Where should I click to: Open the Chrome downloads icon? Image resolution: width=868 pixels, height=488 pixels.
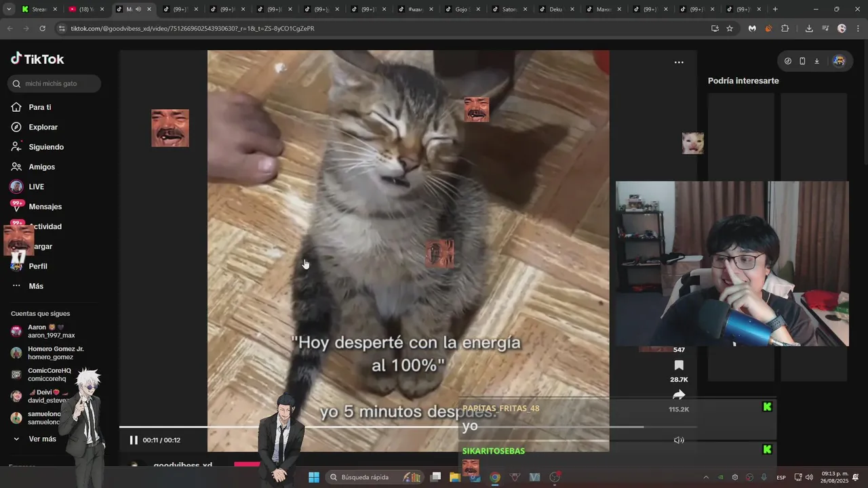pyautogui.click(x=809, y=28)
